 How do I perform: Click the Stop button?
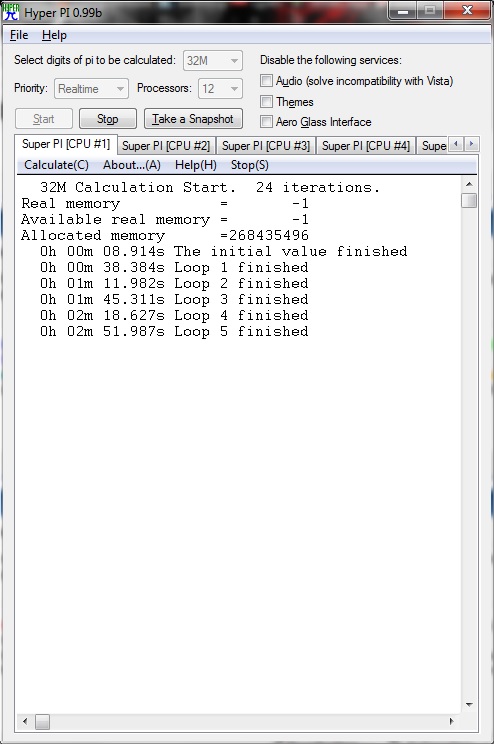pyautogui.click(x=108, y=119)
